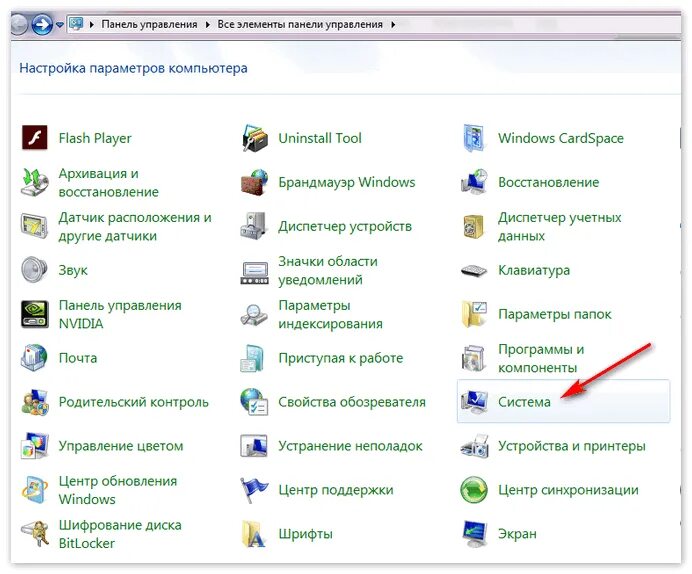Open the Параметры папок text link
Image resolution: width=692 pixels, height=574 pixels.
coord(555,314)
